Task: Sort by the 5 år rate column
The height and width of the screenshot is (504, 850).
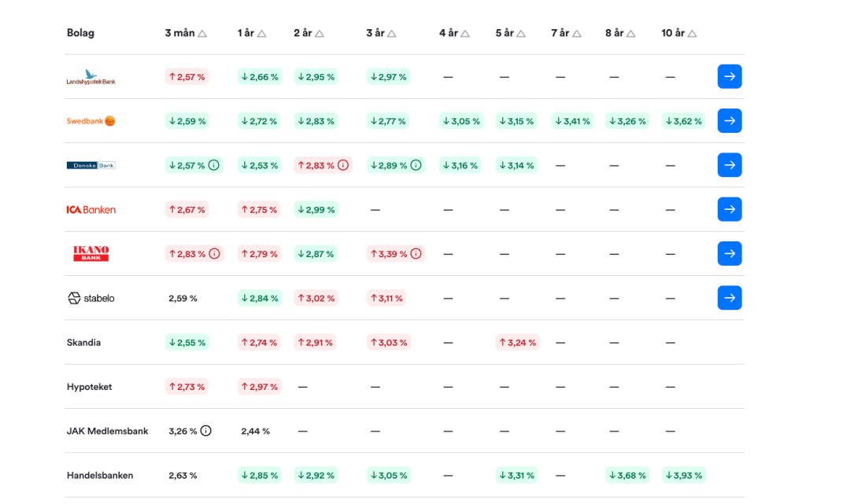Action: (512, 33)
